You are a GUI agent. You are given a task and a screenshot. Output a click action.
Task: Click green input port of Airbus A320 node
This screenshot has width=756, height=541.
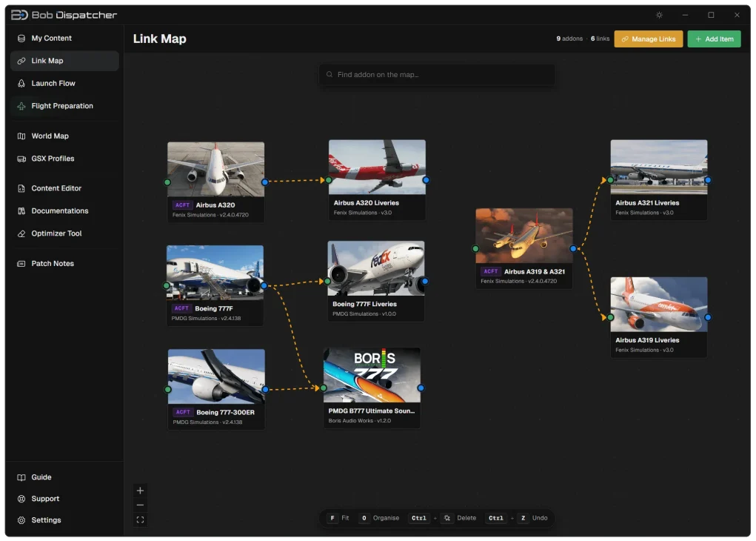(x=167, y=182)
